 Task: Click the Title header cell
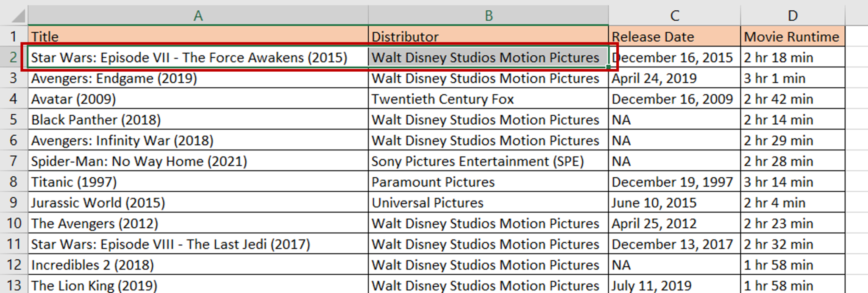tap(198, 36)
